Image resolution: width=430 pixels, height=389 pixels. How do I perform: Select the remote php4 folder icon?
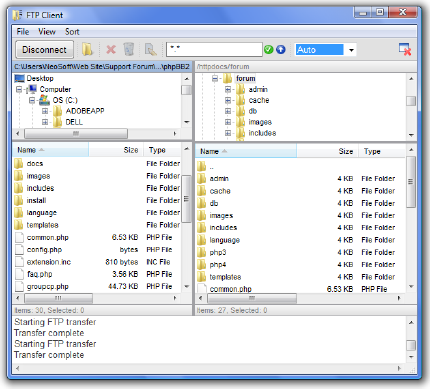coord(202,265)
